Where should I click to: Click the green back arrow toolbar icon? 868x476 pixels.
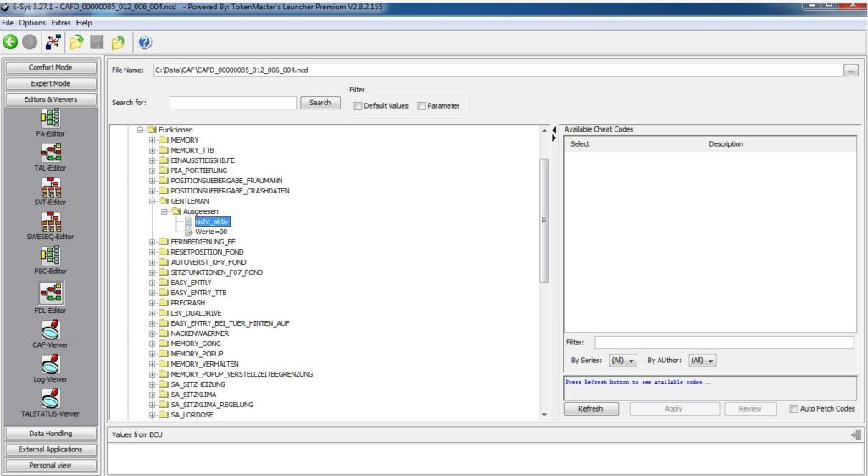click(10, 42)
